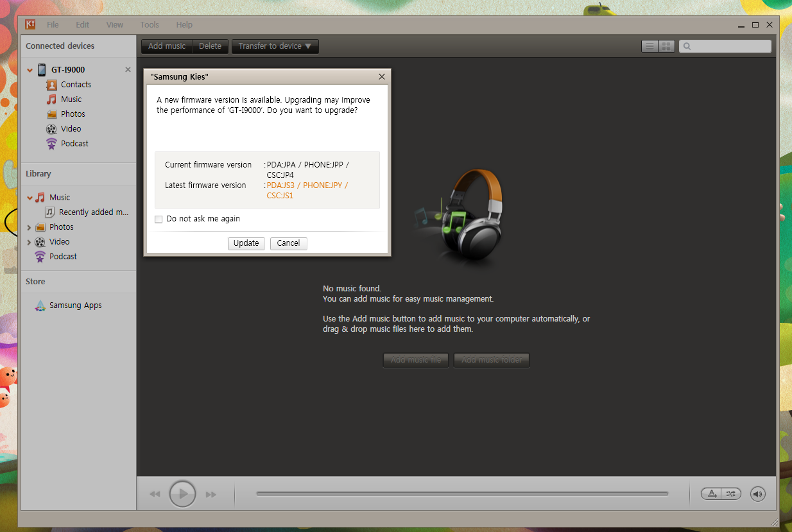
Task: Open the View menu
Action: (115, 24)
